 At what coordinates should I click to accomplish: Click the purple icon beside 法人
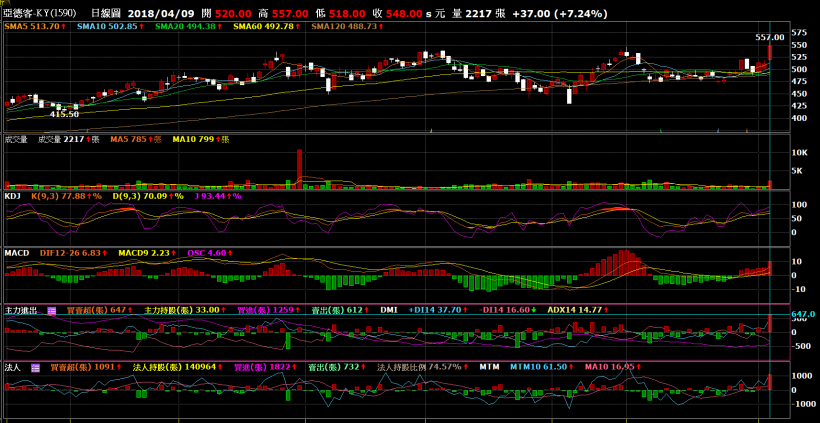click(36, 367)
